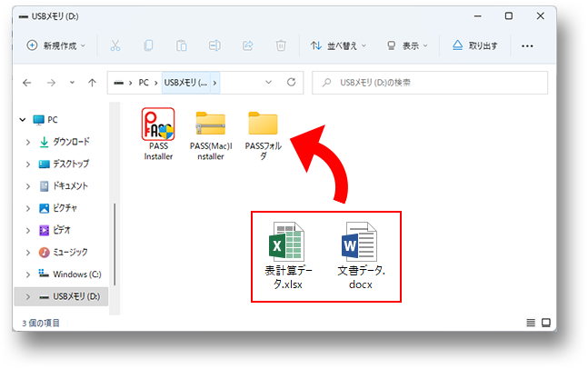The width and height of the screenshot is (588, 369).
Task: Expand the ビデオ tree node
Action: pyautogui.click(x=28, y=231)
